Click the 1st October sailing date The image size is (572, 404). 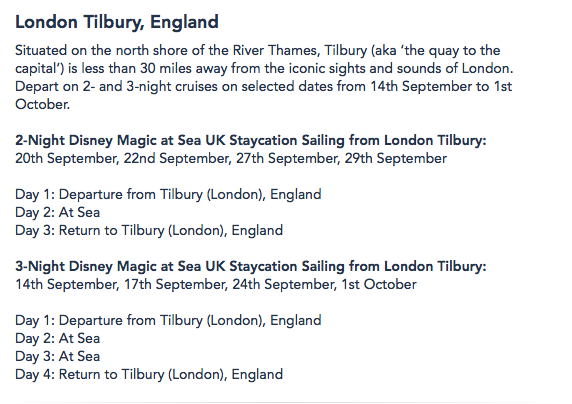pyautogui.click(x=379, y=285)
